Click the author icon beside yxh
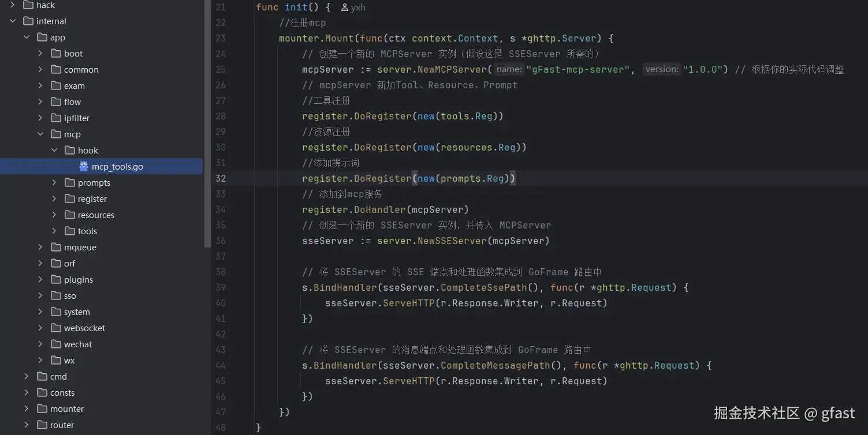 (345, 7)
